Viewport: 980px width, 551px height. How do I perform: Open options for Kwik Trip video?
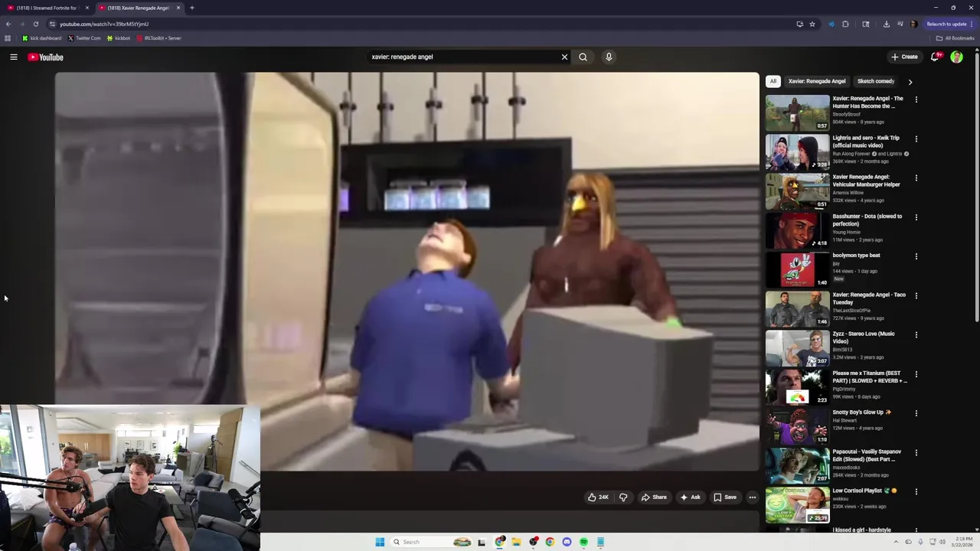916,139
